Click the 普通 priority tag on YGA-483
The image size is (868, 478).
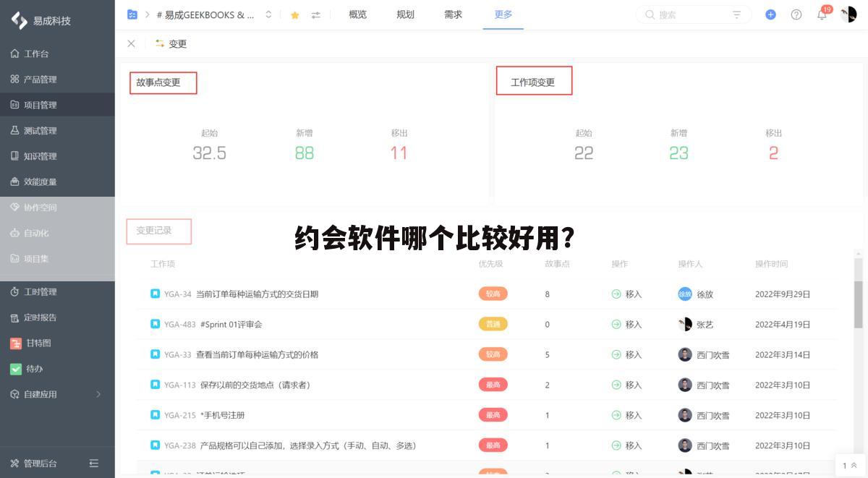click(x=493, y=325)
